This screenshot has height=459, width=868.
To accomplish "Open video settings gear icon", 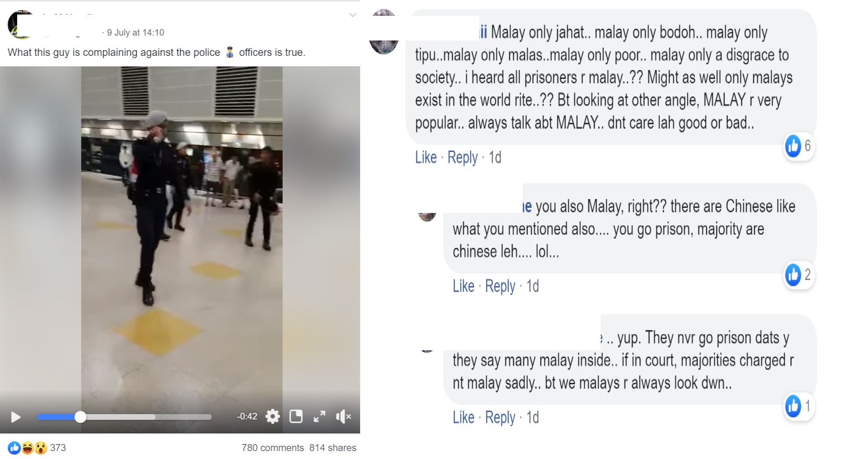I will coord(273,416).
